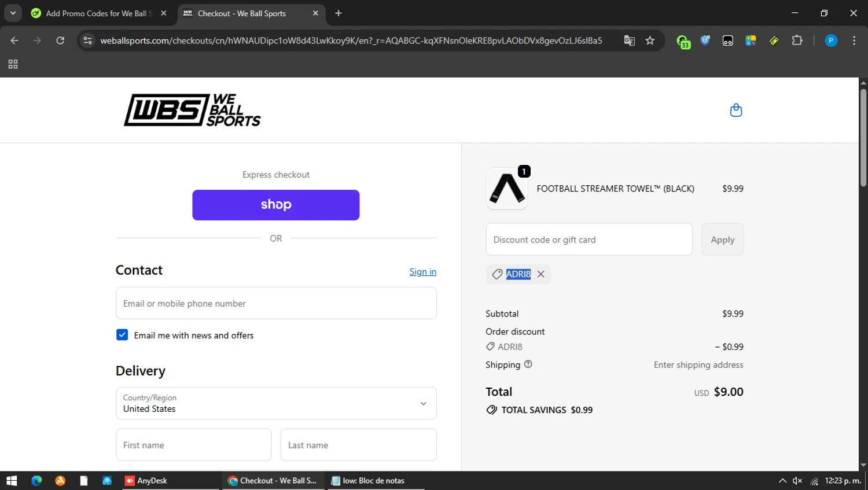Open the Extensions puzzle menu
Viewport: 868px width, 490px height.
[797, 40]
